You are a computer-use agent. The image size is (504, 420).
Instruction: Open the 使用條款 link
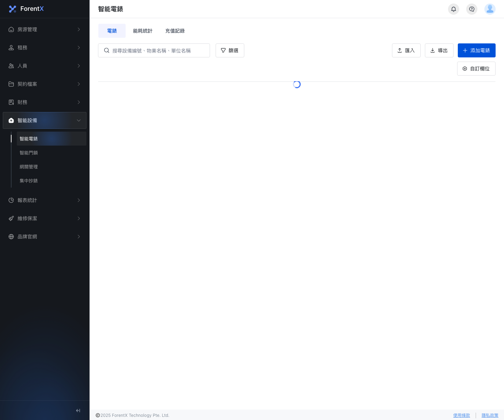point(462,415)
